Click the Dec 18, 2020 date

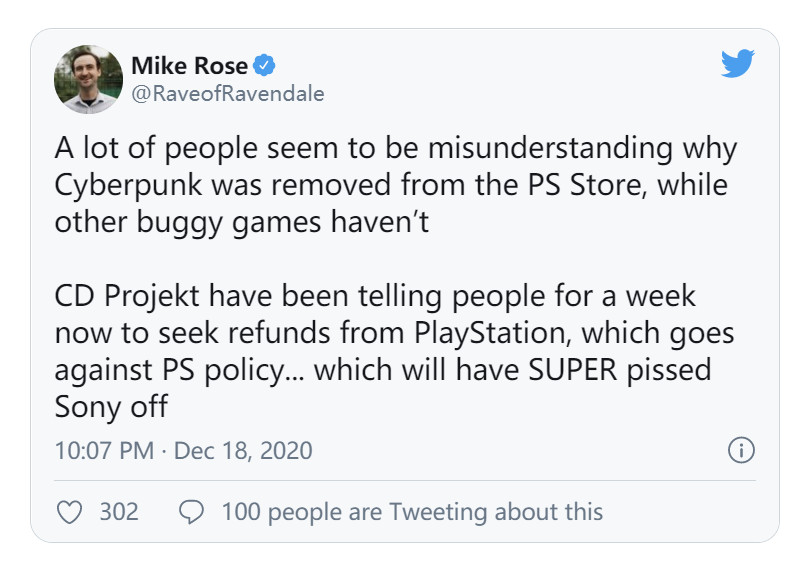(243, 451)
